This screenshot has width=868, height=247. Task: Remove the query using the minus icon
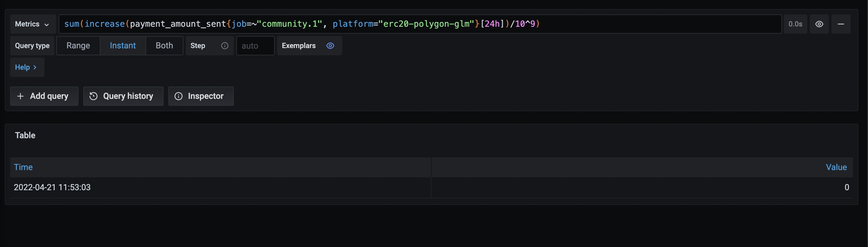841,24
